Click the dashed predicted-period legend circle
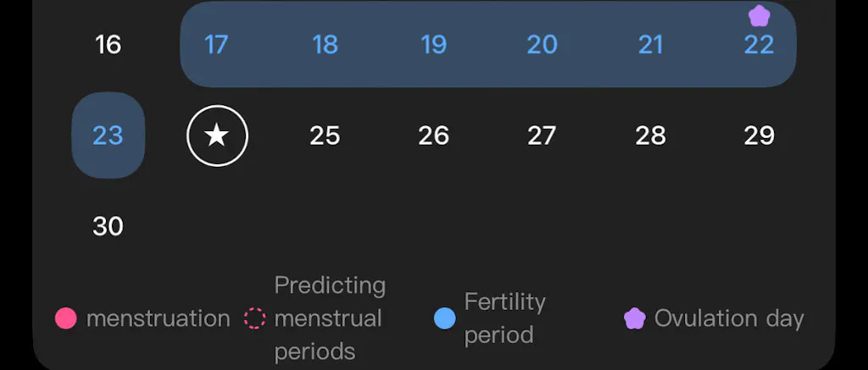 [x=254, y=318]
